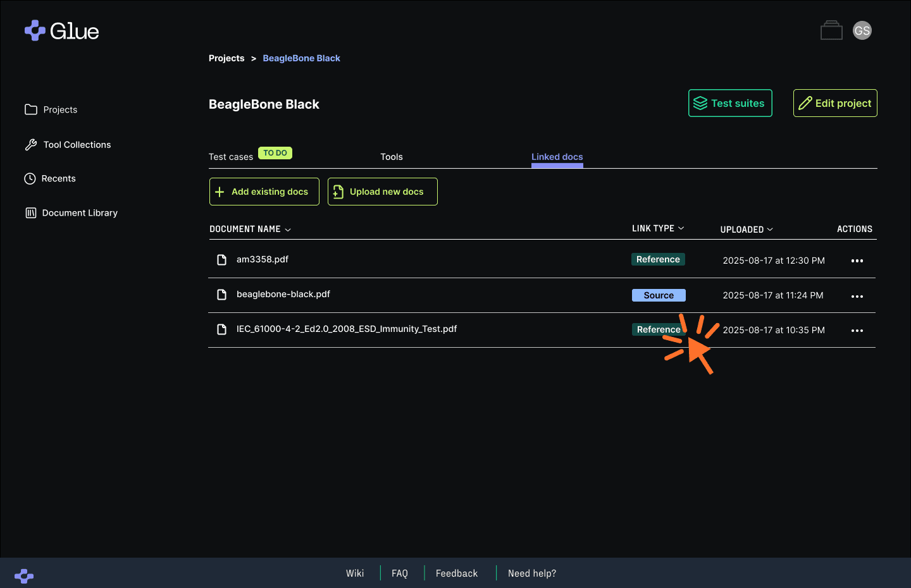This screenshot has width=911, height=588.
Task: Sort by Uploaded column
Action: [x=747, y=230]
